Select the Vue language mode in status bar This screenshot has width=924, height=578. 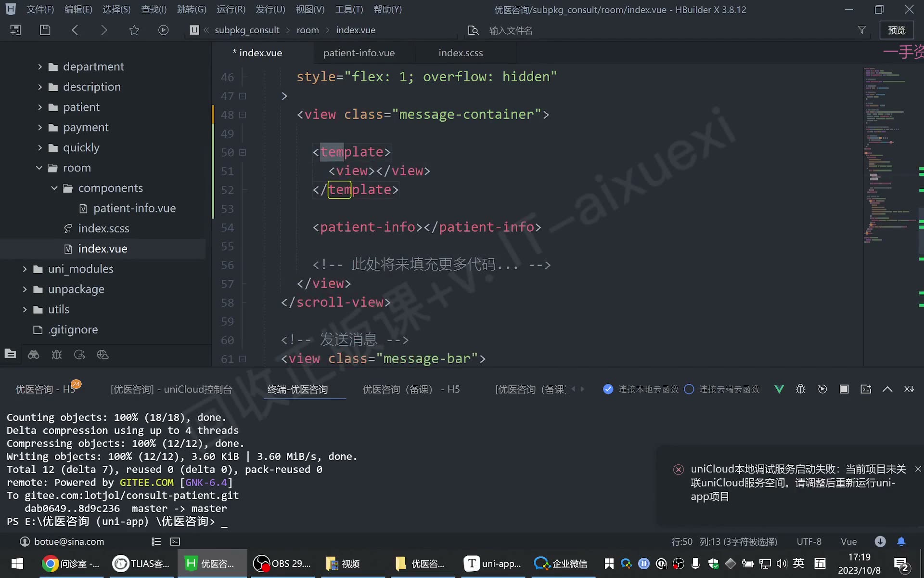848,541
